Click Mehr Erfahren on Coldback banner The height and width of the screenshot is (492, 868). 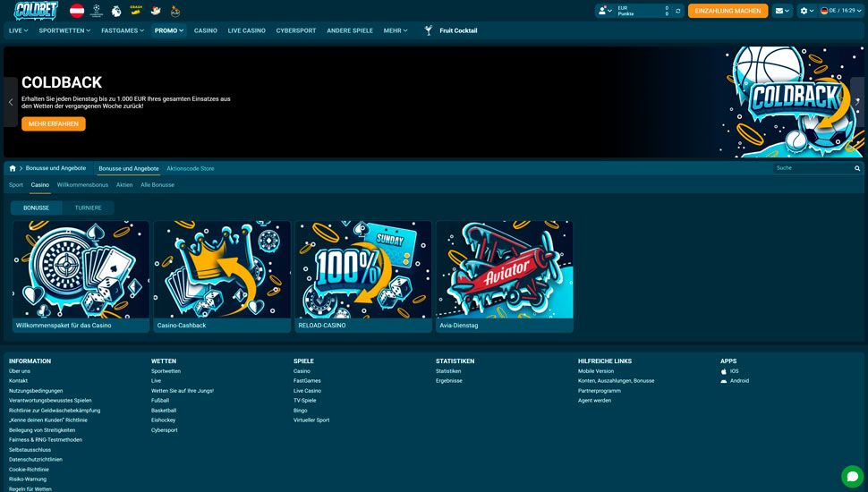(54, 124)
